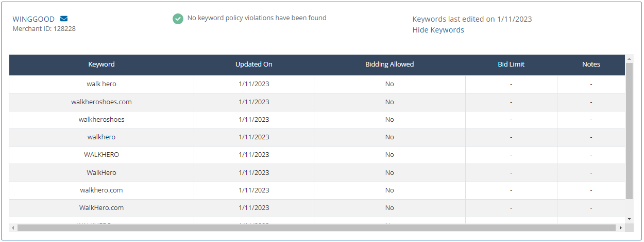Click the walkheroshoes keyword cell
Viewport: 644px width, 242px height.
[x=101, y=120]
